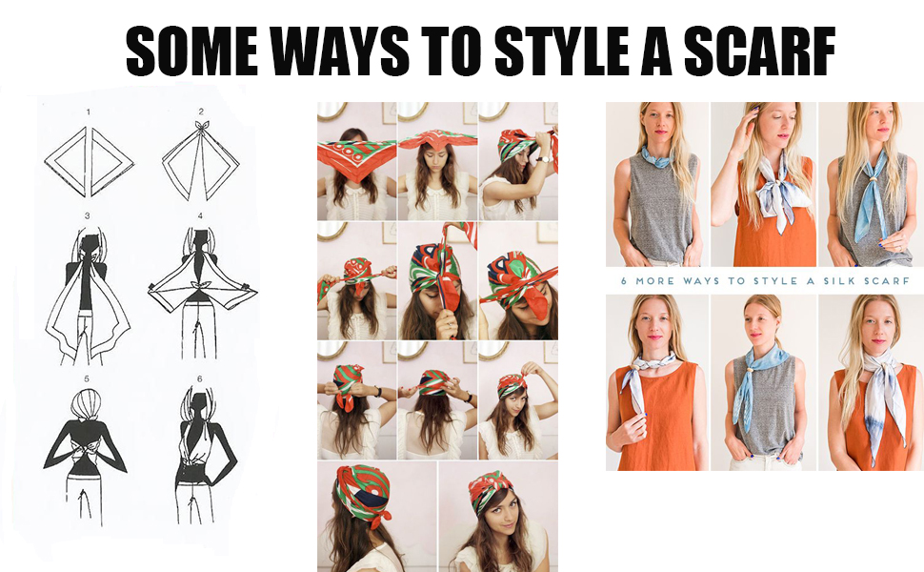Open finished turban side-profile photo

pos(376,517)
